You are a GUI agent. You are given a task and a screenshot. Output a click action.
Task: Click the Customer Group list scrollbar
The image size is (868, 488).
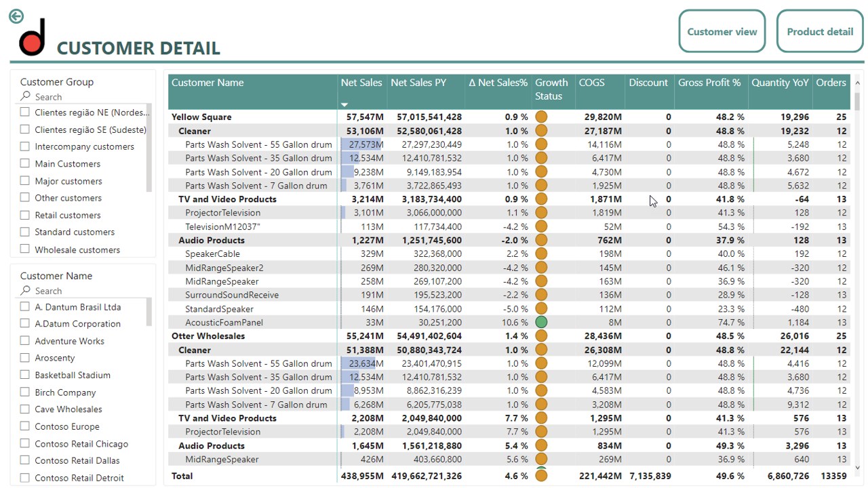[x=149, y=148]
